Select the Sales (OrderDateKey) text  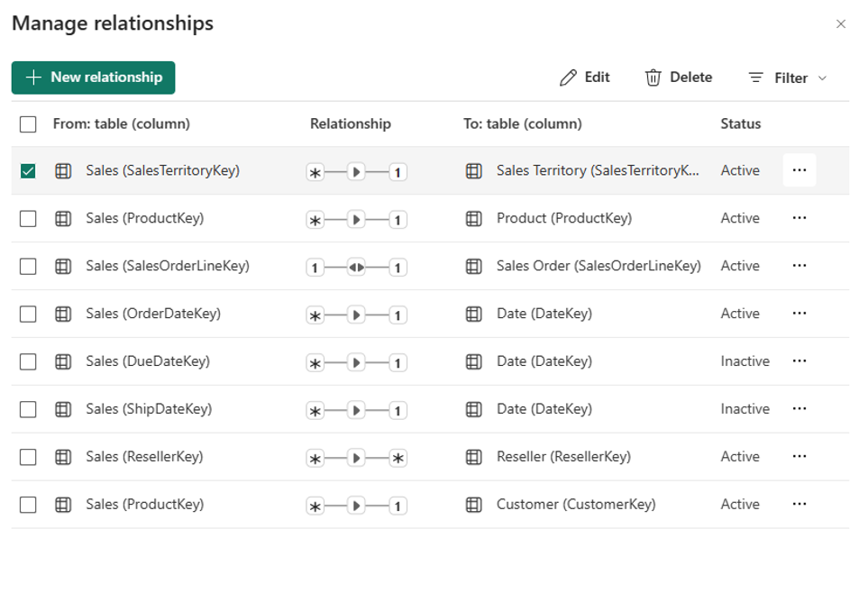click(153, 314)
